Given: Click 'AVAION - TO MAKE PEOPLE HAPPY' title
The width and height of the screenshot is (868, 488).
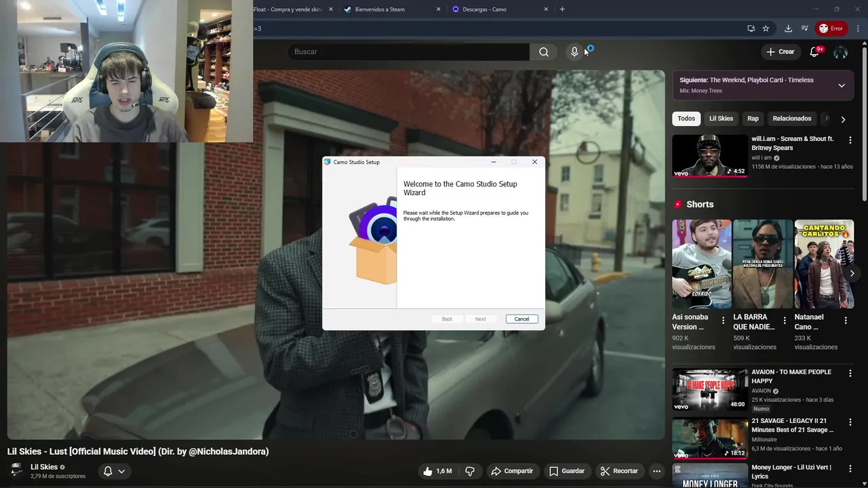Looking at the screenshot, I should point(791,376).
